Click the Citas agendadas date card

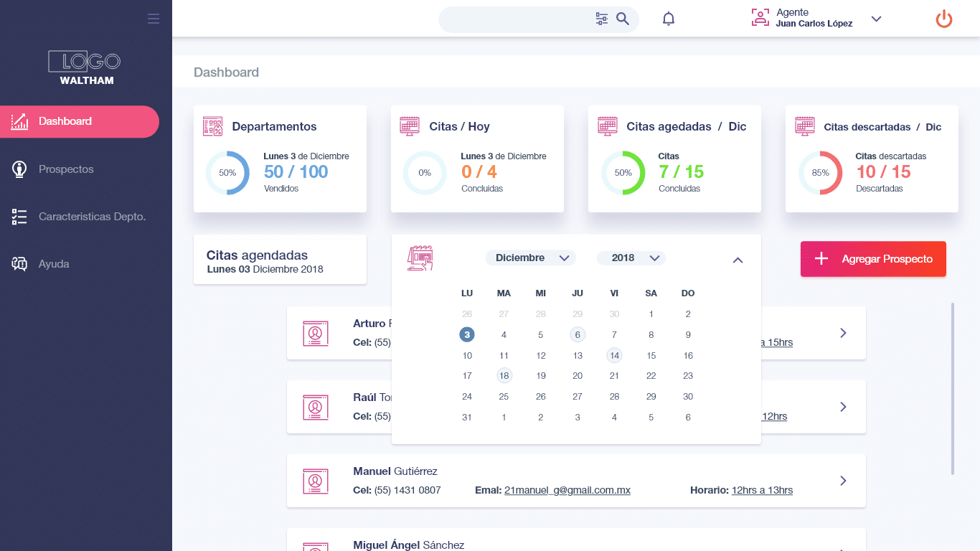tap(280, 260)
